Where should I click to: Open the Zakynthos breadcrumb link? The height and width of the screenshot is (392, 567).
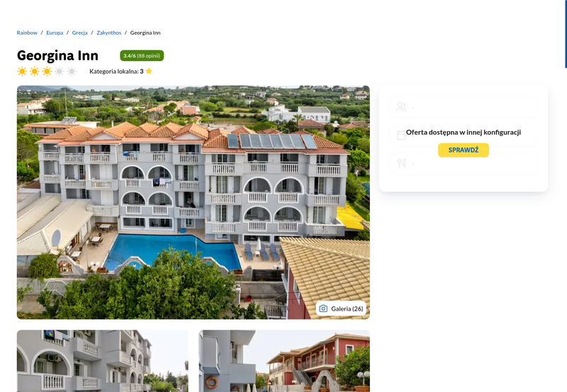[x=109, y=33]
